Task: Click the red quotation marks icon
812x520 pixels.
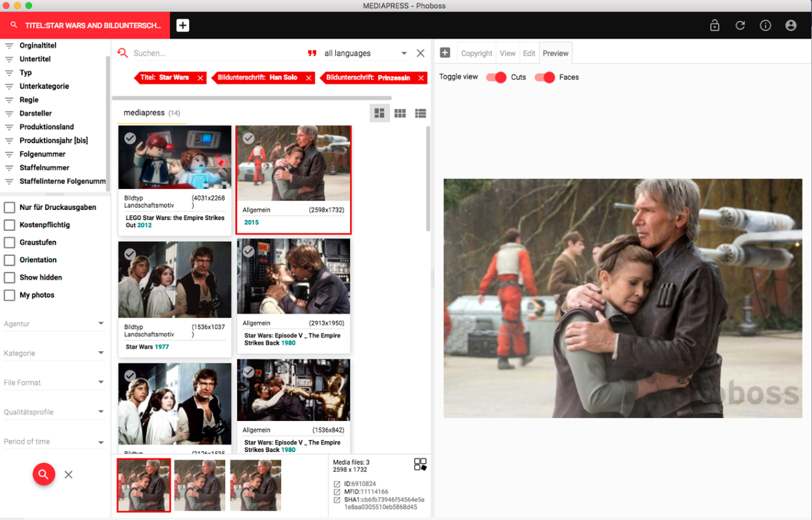Action: click(x=312, y=53)
